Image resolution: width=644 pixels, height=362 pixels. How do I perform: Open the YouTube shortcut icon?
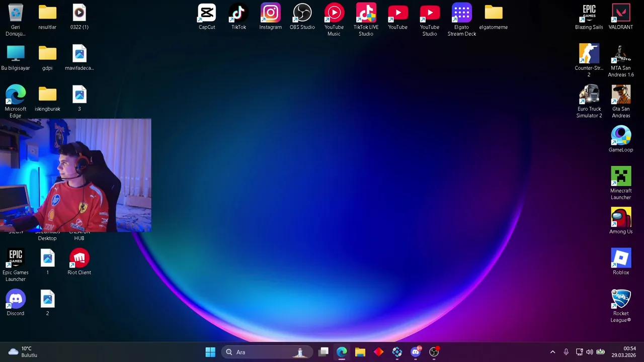(397, 17)
